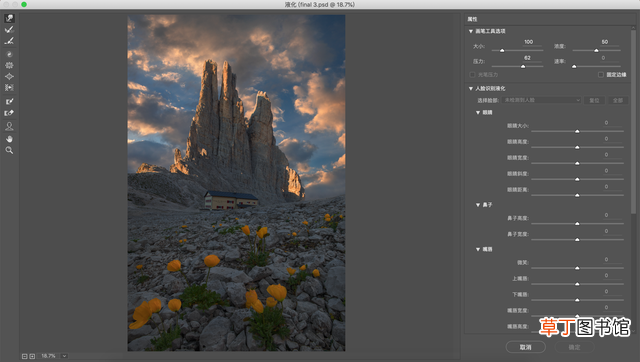Click the mountain photo preview canvas
The width and height of the screenshot is (640, 362).
(236, 183)
